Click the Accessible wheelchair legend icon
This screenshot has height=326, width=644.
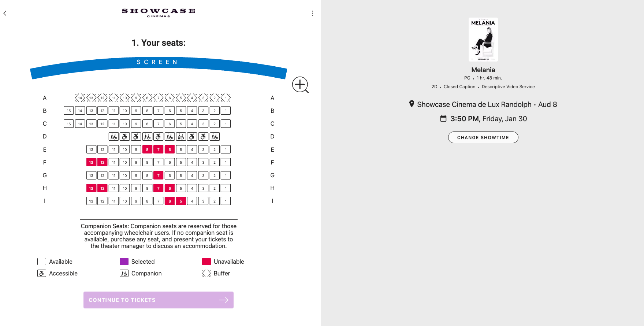pyautogui.click(x=42, y=273)
